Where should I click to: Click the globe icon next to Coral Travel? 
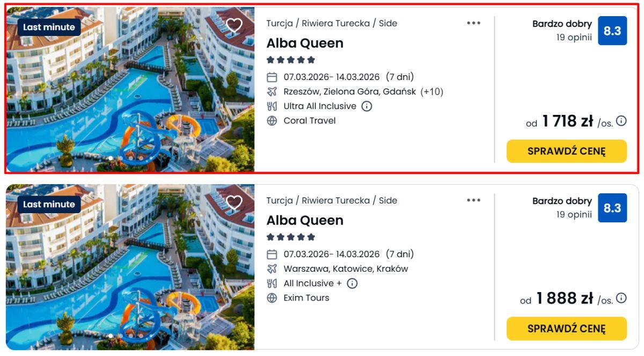pos(272,121)
